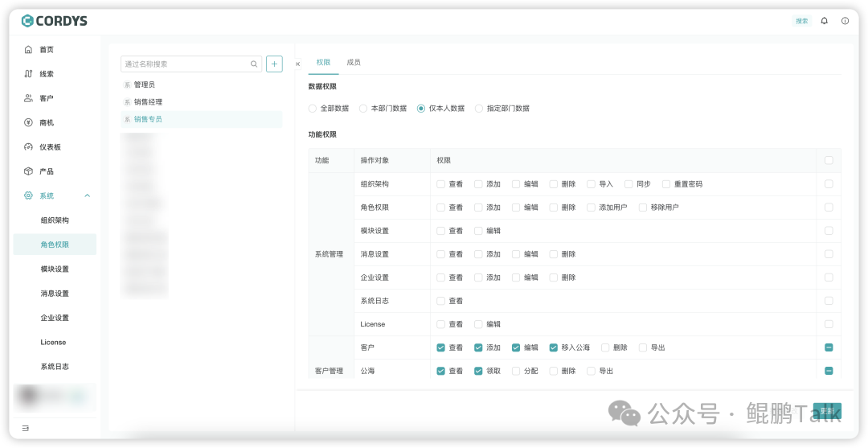The height and width of the screenshot is (448, 868).
Task: Select the 指定部门数据 radio option
Action: point(479,109)
